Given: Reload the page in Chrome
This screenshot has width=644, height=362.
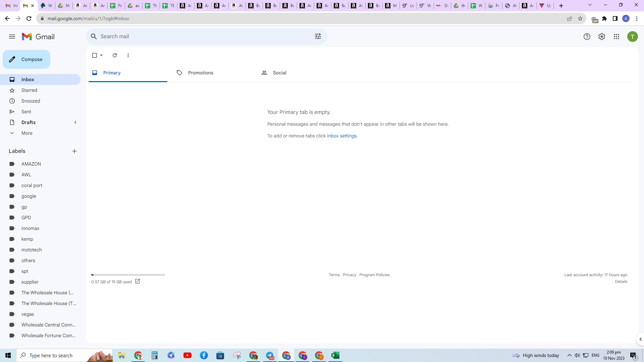Looking at the screenshot, I should point(29,18).
